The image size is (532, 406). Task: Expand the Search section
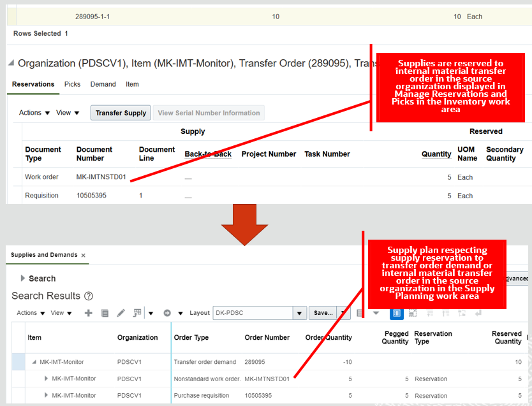click(23, 279)
